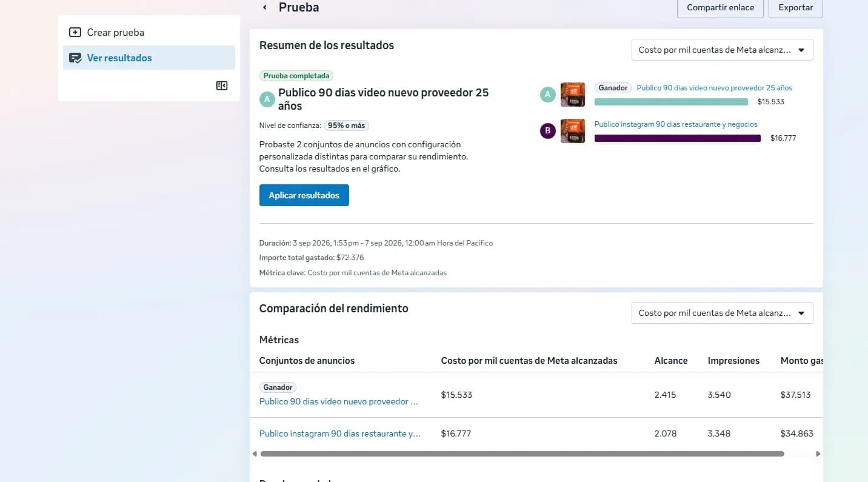Click the 2.415 reach value

point(666,395)
